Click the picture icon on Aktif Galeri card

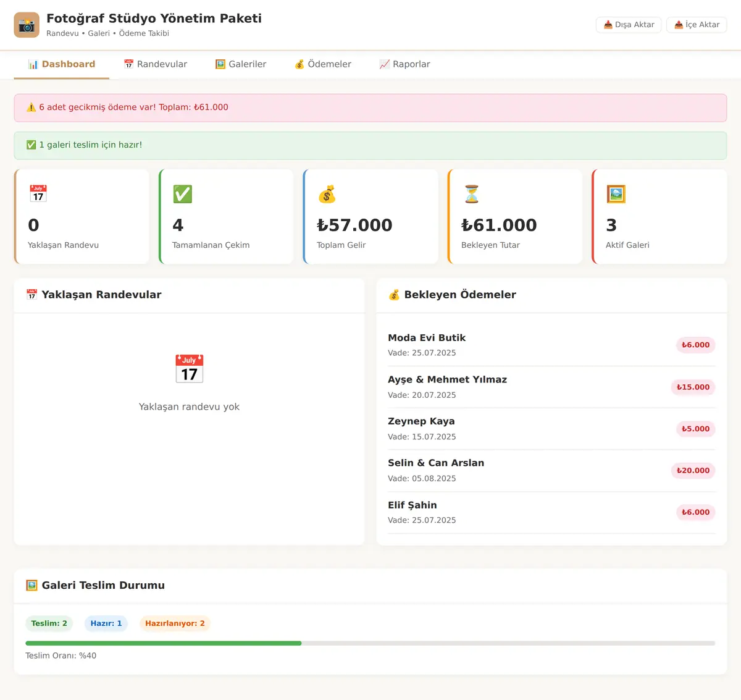(x=616, y=194)
